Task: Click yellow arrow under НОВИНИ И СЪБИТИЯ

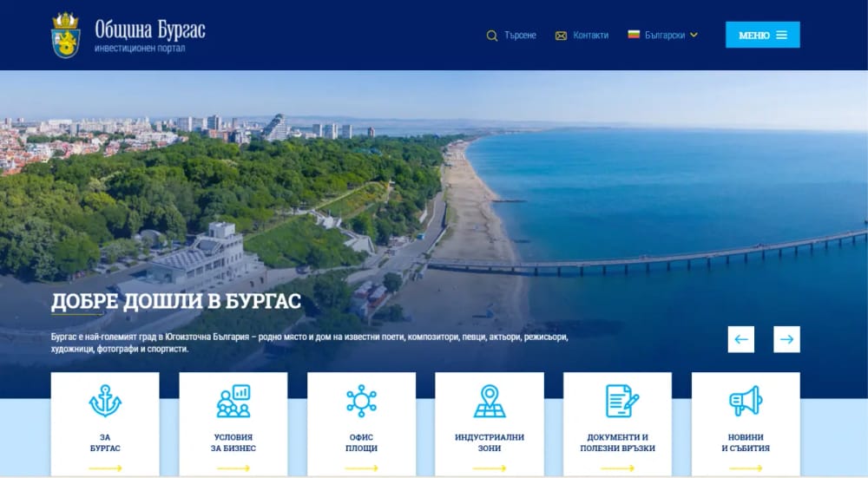Action: tap(746, 468)
